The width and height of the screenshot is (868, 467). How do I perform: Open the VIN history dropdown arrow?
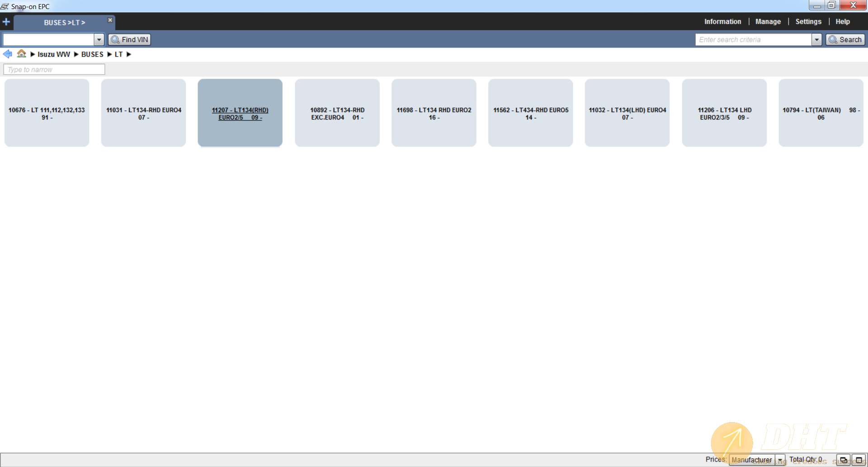click(x=99, y=39)
